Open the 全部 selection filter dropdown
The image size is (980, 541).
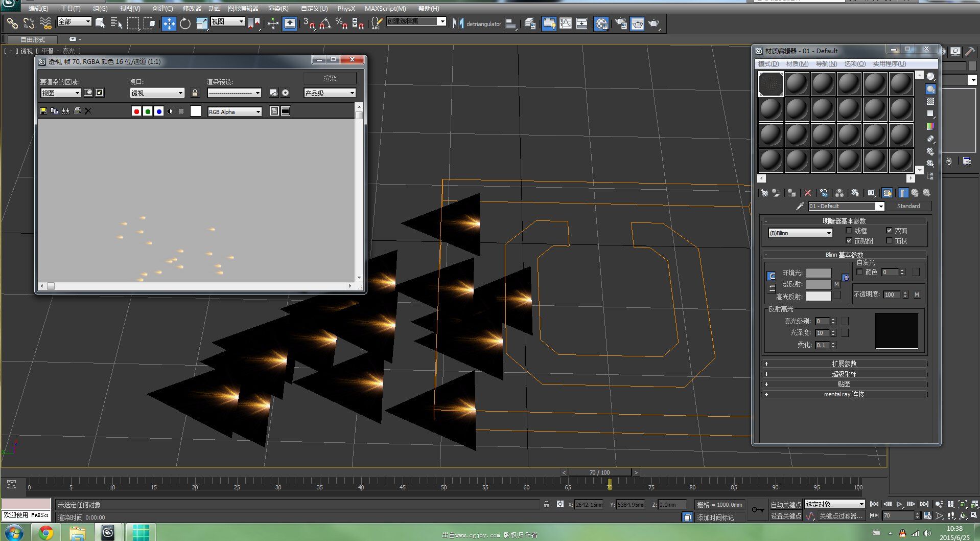(75, 21)
